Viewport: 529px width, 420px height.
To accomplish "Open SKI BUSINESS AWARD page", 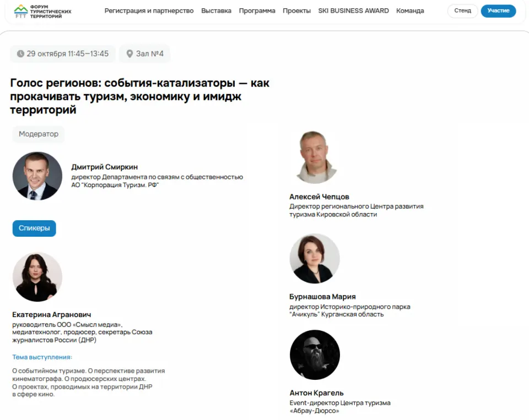I will click(x=353, y=11).
